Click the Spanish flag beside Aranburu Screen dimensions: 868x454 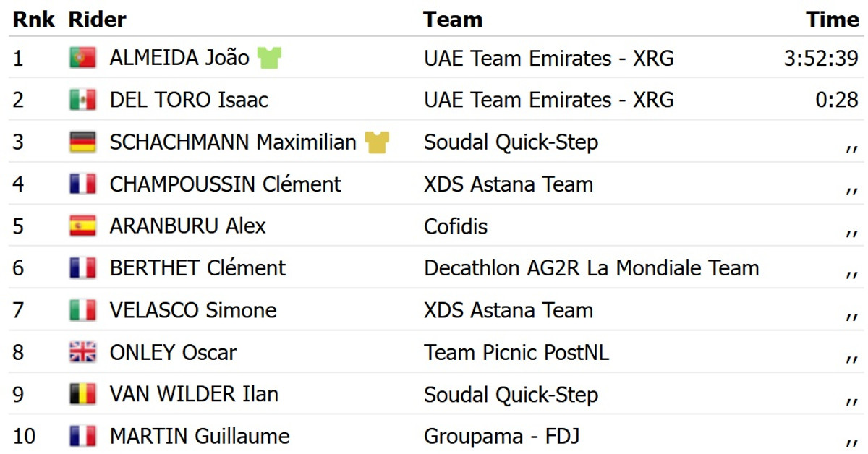[x=82, y=226]
